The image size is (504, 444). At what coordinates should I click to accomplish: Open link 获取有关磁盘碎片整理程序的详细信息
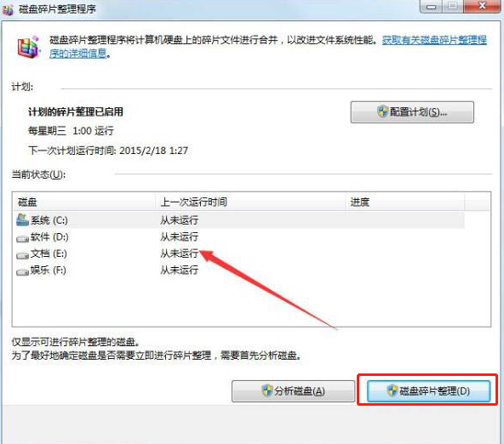[x=434, y=40]
